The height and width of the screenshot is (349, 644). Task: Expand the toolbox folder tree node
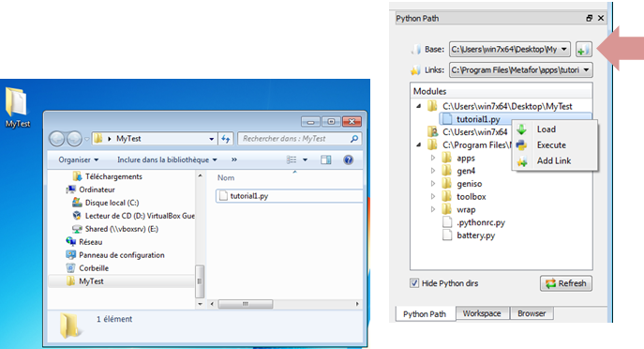[x=433, y=196]
